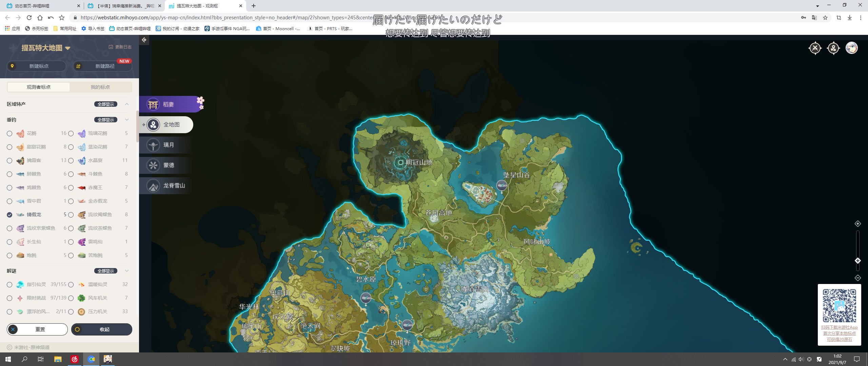Reload the browser page
The image size is (868, 366).
point(29,18)
